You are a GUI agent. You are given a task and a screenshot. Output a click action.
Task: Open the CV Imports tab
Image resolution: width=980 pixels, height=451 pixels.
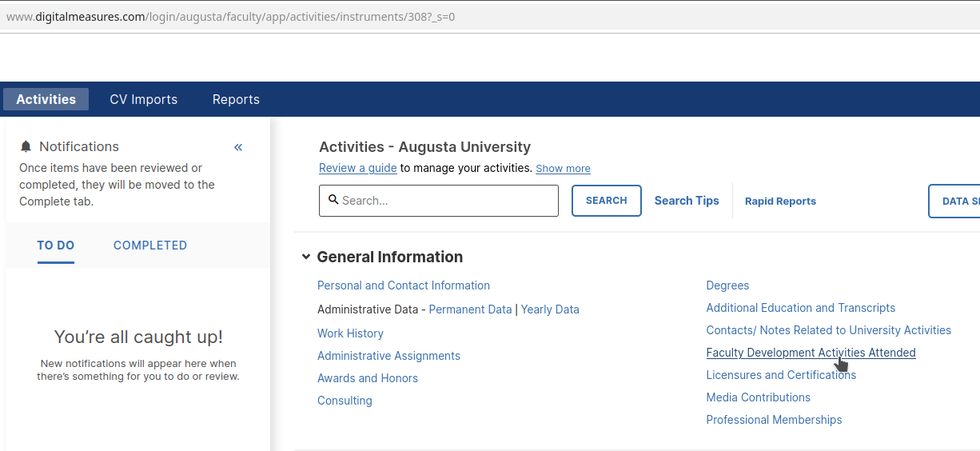144,99
